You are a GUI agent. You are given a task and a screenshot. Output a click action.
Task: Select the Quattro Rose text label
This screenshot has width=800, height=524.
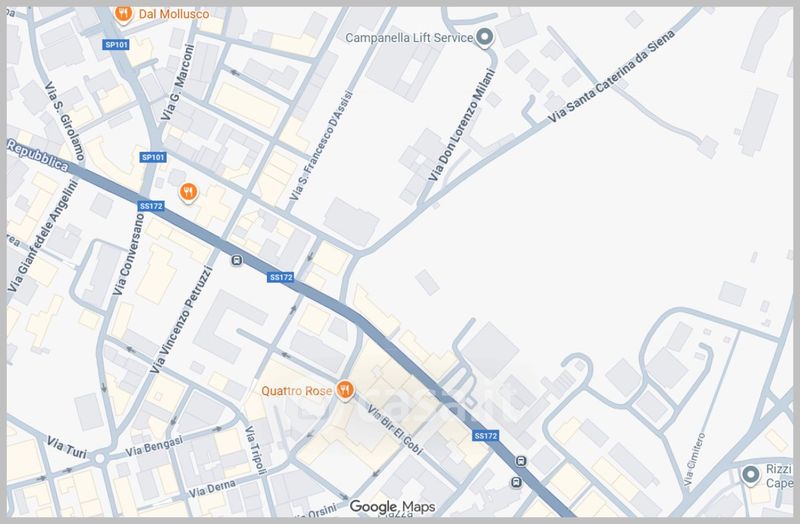[297, 390]
